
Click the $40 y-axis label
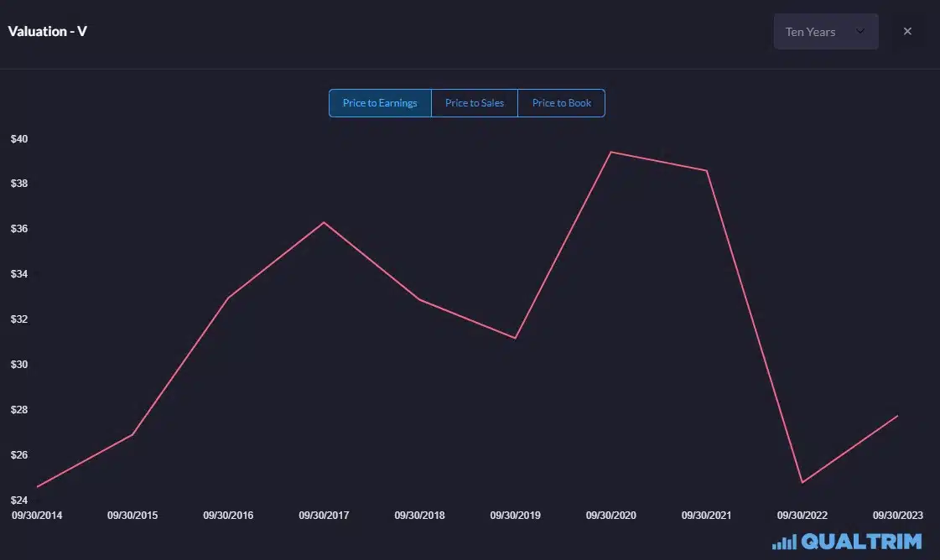click(x=19, y=139)
